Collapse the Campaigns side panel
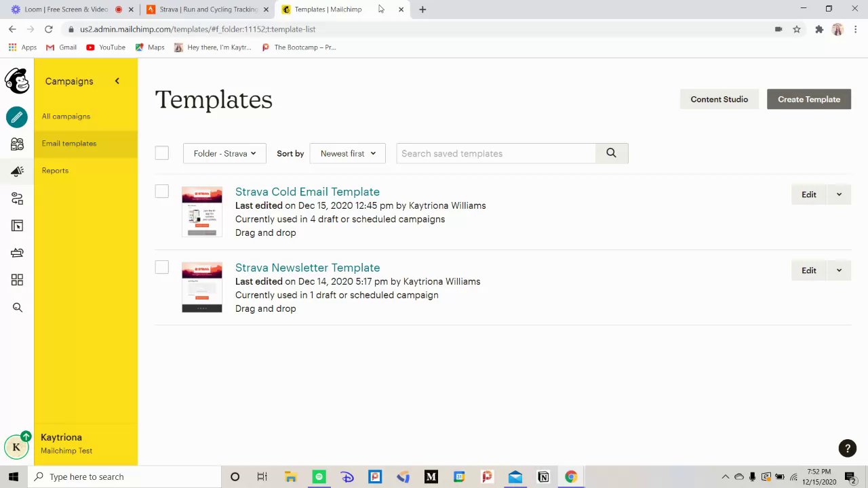The width and height of the screenshot is (868, 488). point(117,81)
